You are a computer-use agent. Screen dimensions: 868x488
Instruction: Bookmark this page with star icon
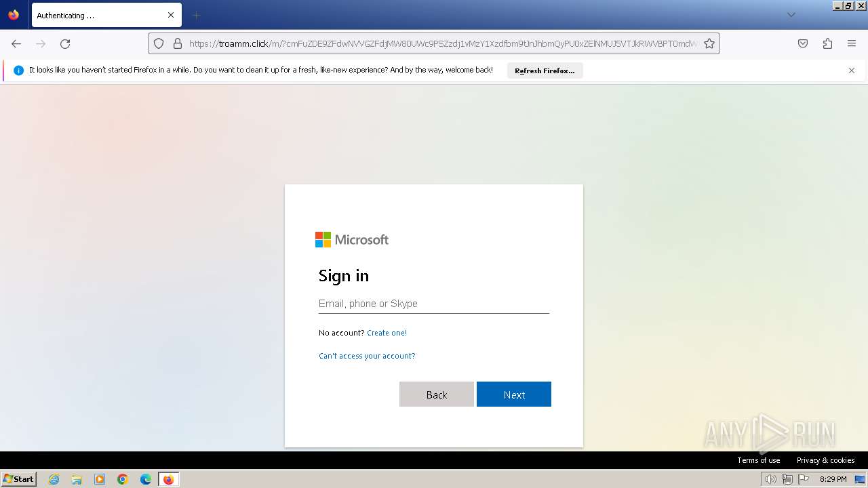pos(709,43)
